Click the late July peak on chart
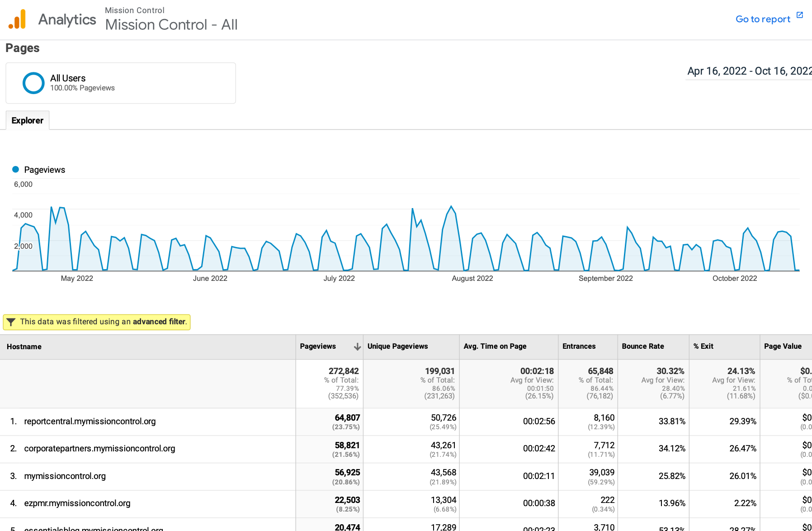The width and height of the screenshot is (812, 531). 451,207
